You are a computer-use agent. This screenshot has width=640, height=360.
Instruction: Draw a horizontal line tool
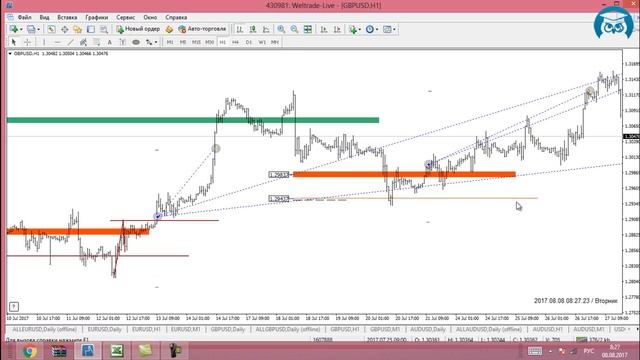tap(57, 42)
